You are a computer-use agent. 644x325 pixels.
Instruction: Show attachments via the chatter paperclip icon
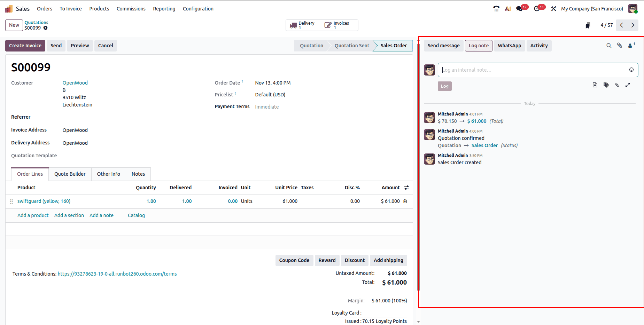(620, 45)
